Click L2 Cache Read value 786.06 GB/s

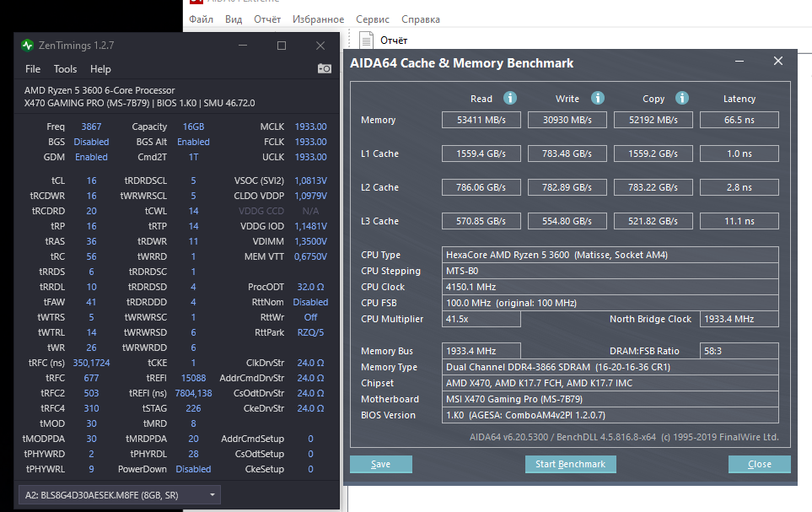pyautogui.click(x=481, y=187)
